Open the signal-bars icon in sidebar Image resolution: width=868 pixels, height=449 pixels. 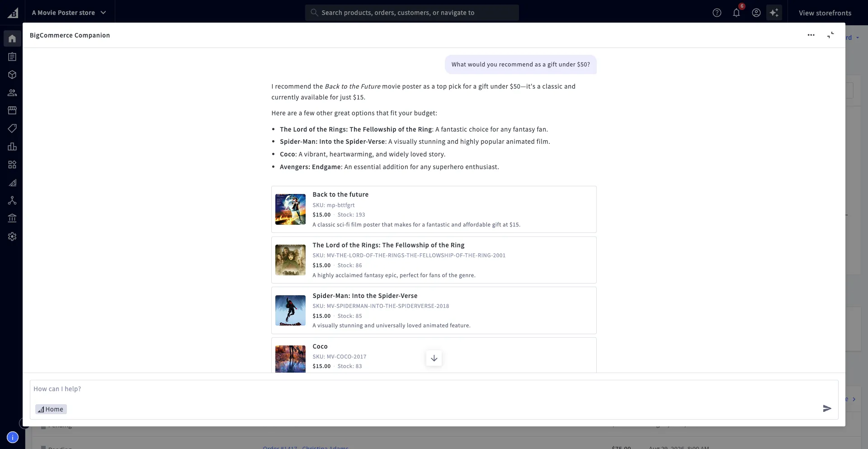pos(12,183)
